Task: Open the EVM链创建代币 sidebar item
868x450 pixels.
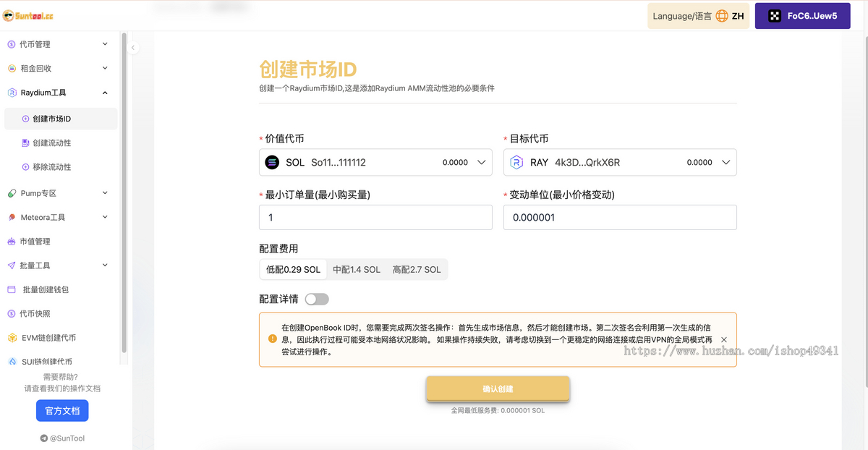Action: [x=61, y=338]
